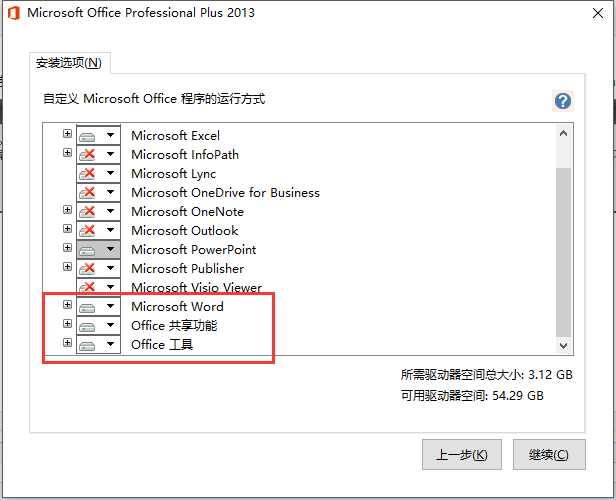The image size is (616, 500).
Task: Click the feature list scrollbar thumb
Action: [563, 252]
